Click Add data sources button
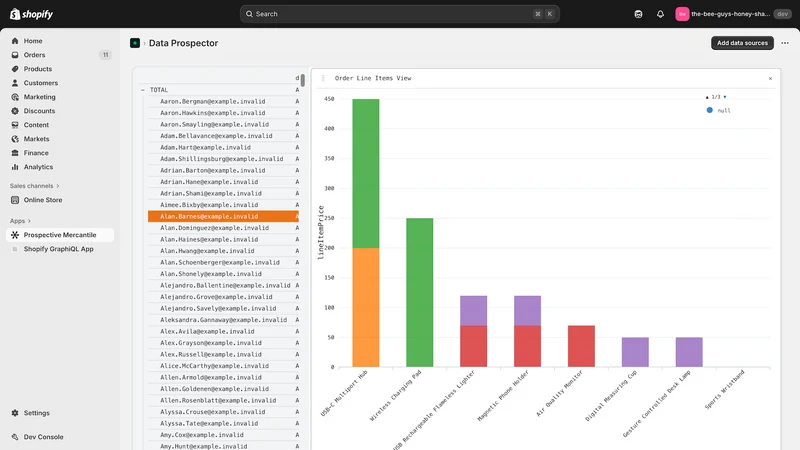Viewport: 800px width, 450px height. pyautogui.click(x=742, y=43)
